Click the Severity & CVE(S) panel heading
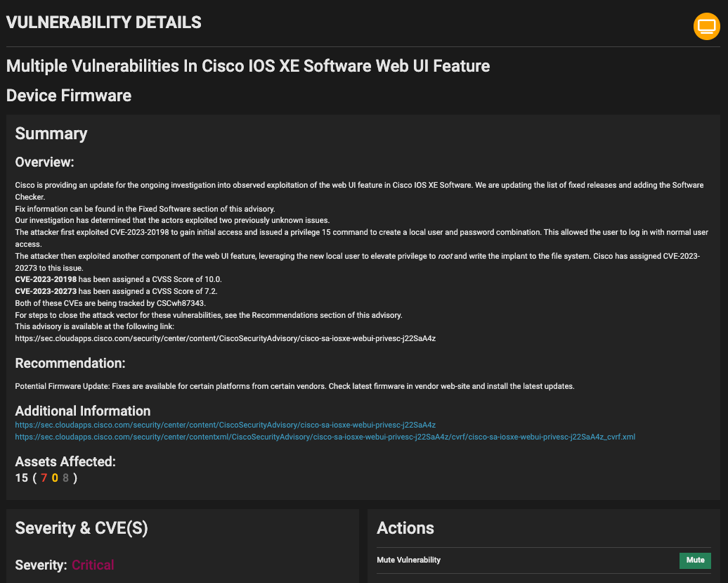The image size is (728, 583). pyautogui.click(x=82, y=528)
